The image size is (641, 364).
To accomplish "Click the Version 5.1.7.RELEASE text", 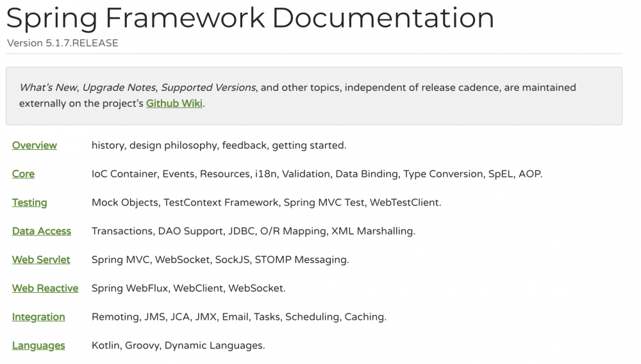I will coord(63,43).
